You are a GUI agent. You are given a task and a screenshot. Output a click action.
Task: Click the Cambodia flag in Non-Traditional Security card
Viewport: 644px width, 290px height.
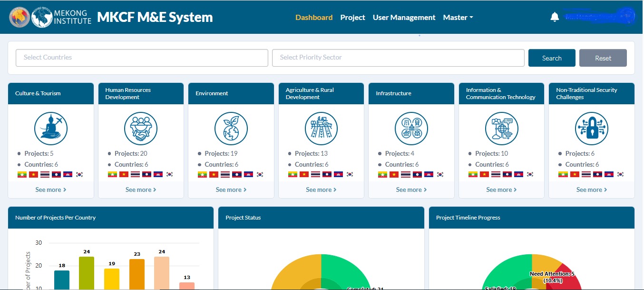click(609, 174)
